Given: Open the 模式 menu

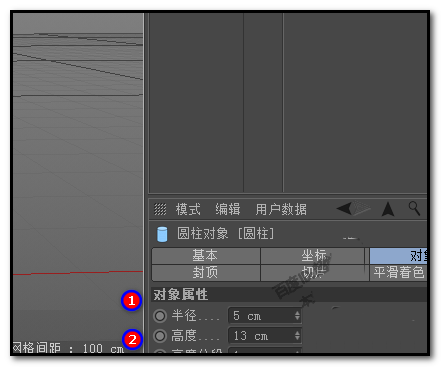Looking at the screenshot, I should pyautogui.click(x=188, y=209).
